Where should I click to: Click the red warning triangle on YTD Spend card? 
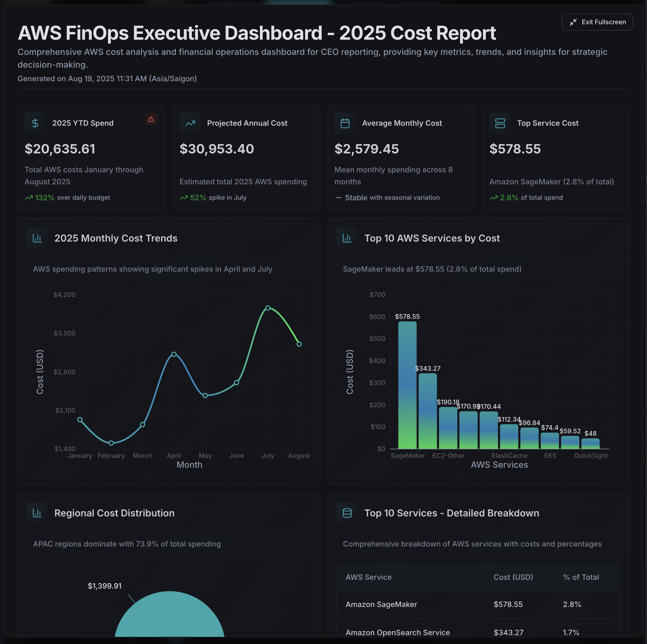pos(151,119)
